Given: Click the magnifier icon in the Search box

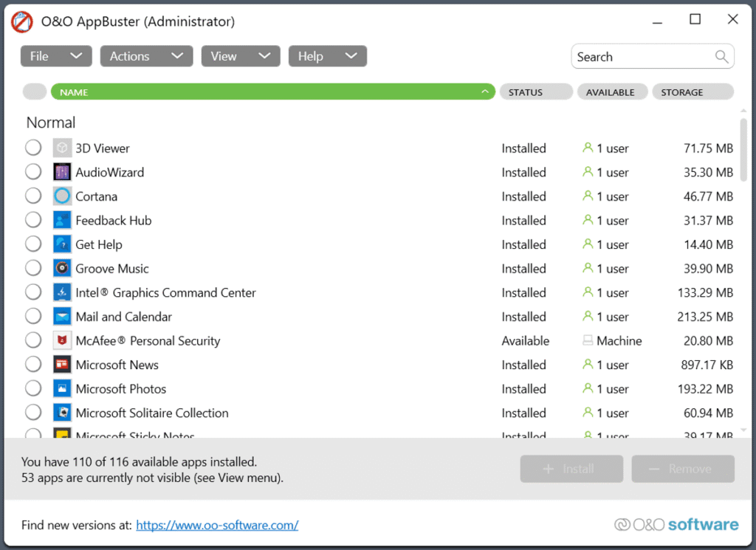Looking at the screenshot, I should (x=722, y=56).
